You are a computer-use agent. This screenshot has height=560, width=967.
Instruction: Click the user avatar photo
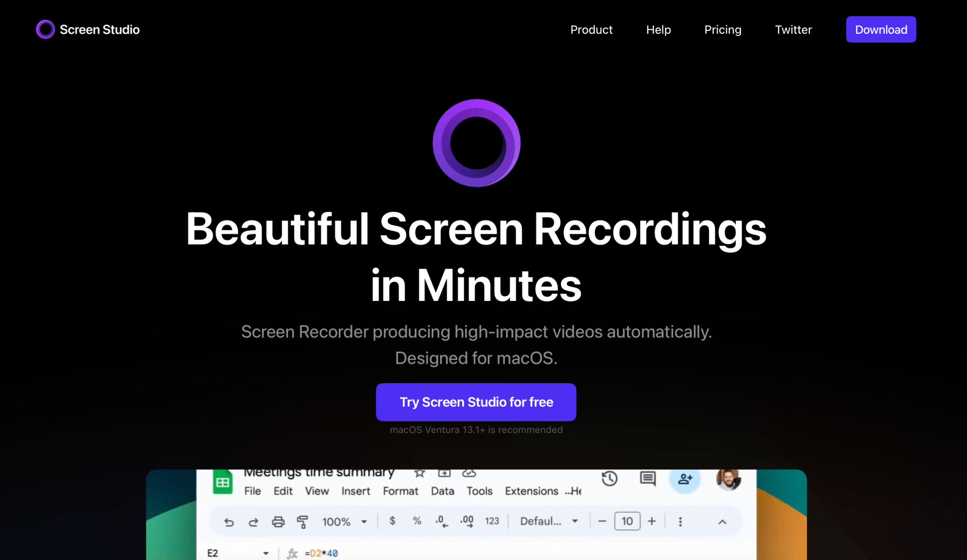pyautogui.click(x=729, y=479)
